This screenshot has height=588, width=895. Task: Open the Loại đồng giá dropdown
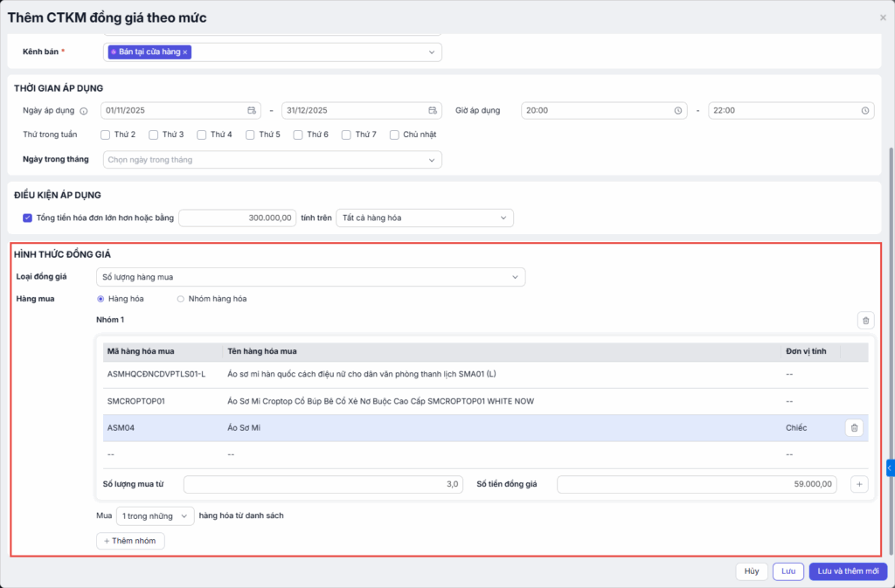[310, 277]
